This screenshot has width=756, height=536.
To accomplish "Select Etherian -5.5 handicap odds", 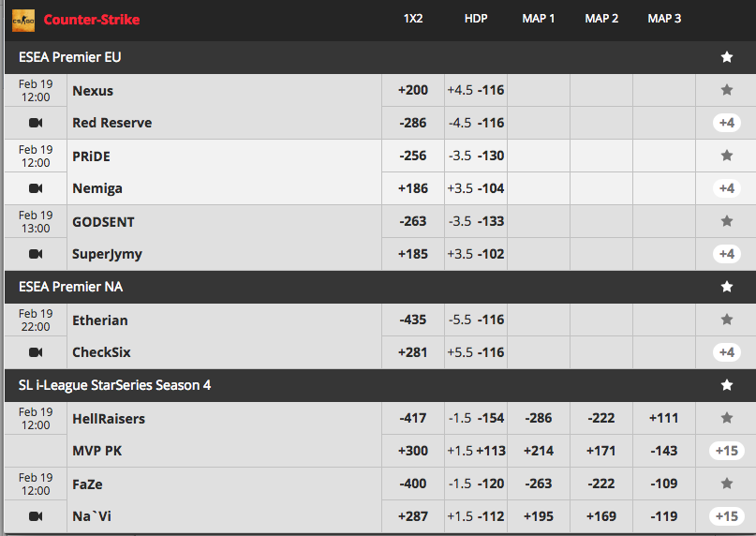I will pos(476,320).
